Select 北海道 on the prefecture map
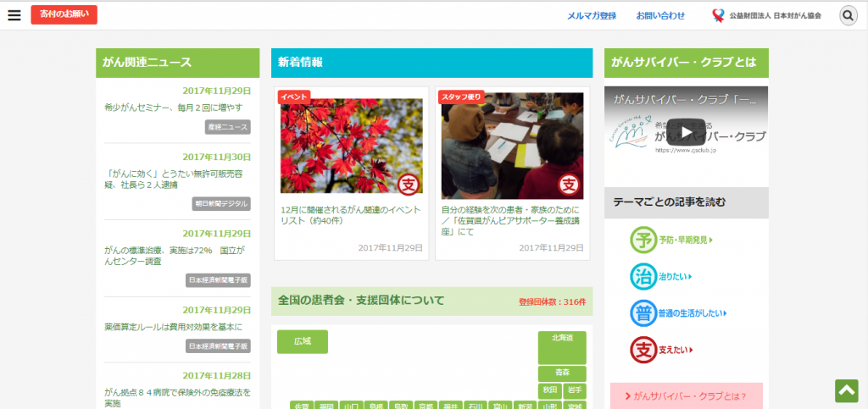This screenshot has height=409, width=868. [562, 347]
